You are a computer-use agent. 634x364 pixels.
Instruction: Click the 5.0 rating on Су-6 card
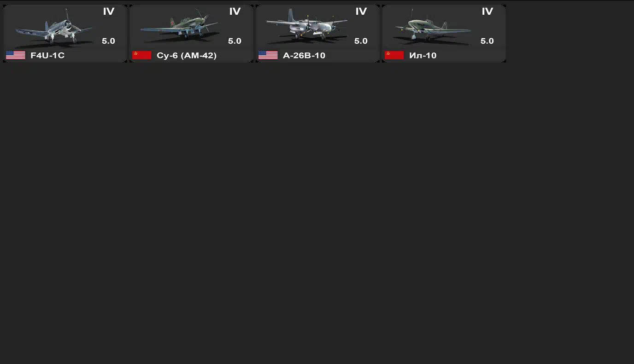[x=235, y=41]
